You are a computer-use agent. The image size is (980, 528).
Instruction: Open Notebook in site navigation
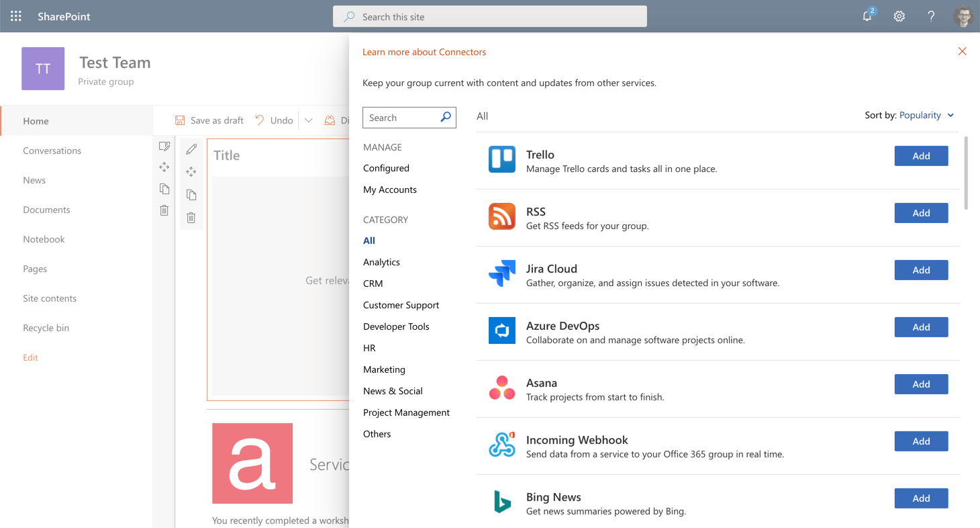click(x=44, y=239)
